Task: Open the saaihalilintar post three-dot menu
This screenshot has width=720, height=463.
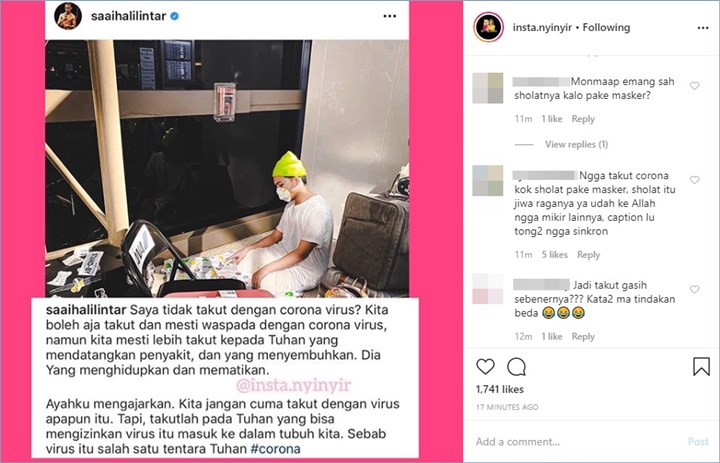Action: click(x=389, y=16)
